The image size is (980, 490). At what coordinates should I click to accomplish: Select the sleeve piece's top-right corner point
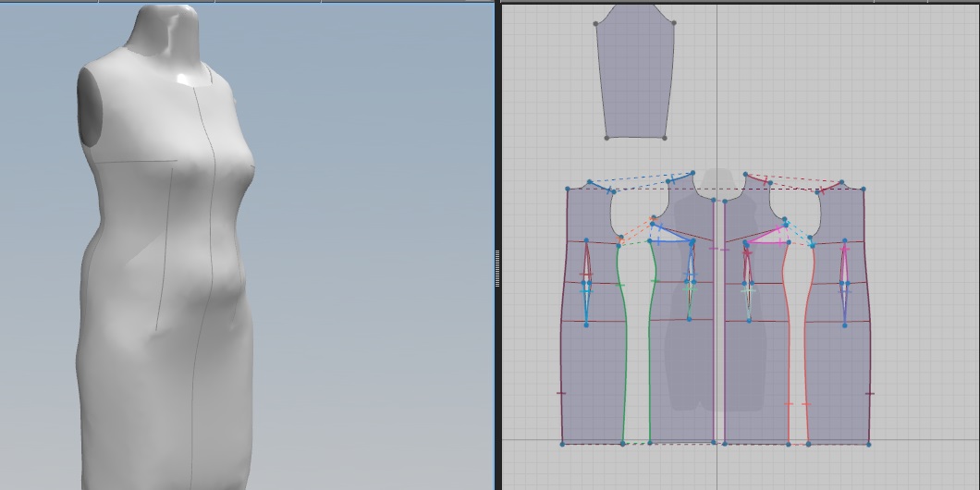point(673,23)
